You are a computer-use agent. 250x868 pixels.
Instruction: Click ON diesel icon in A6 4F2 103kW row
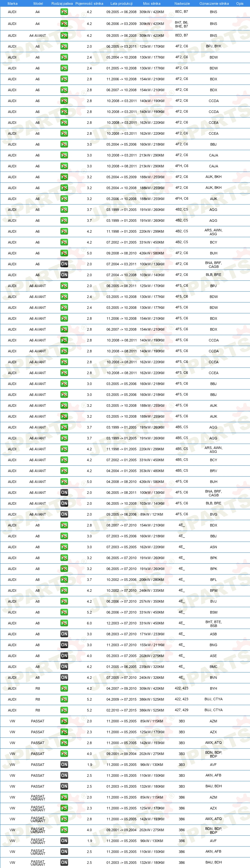coord(64,275)
